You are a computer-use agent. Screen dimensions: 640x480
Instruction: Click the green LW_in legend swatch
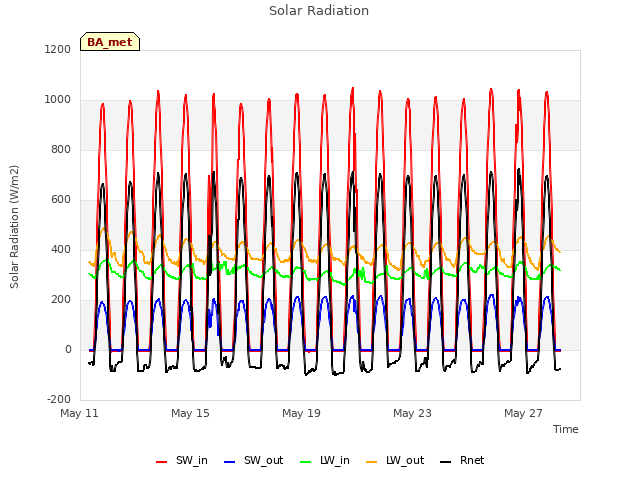[x=306, y=462]
